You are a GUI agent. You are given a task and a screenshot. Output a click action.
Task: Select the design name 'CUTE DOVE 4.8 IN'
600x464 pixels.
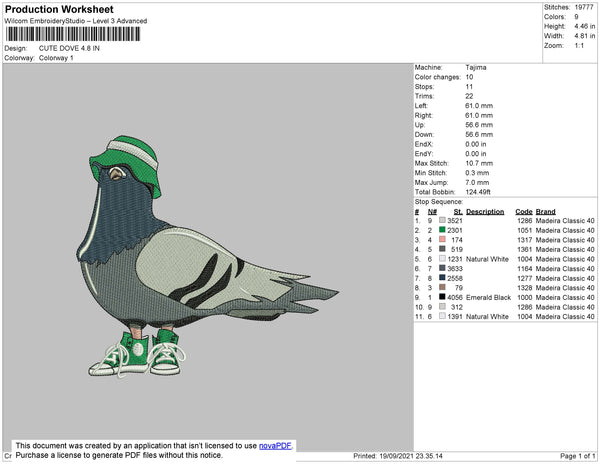pos(69,48)
